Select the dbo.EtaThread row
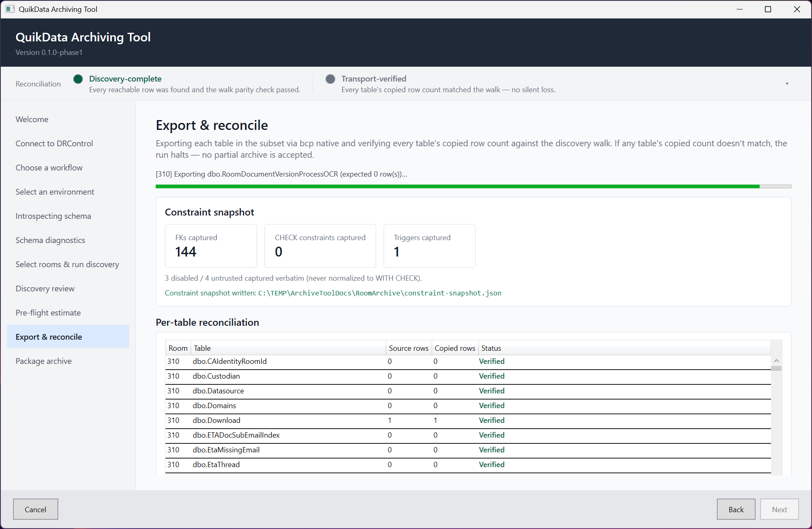Screen dimensions: 812x529 point(468,465)
